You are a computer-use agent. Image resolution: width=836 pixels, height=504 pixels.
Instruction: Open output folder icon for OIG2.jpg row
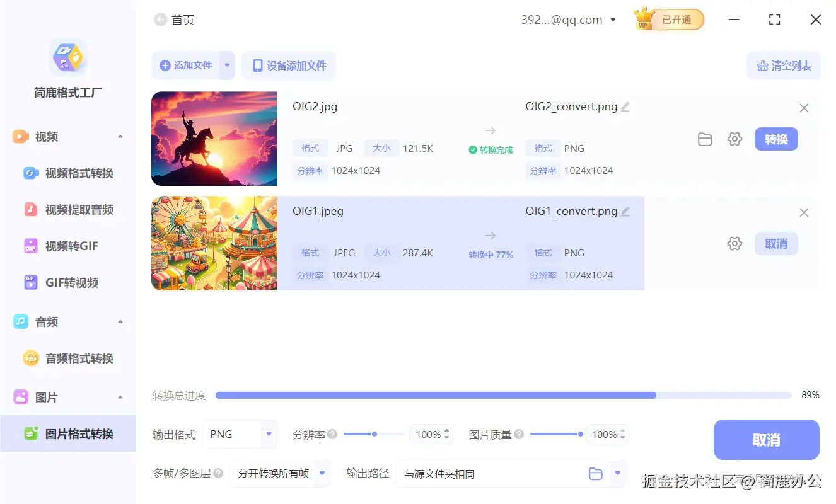coord(705,139)
